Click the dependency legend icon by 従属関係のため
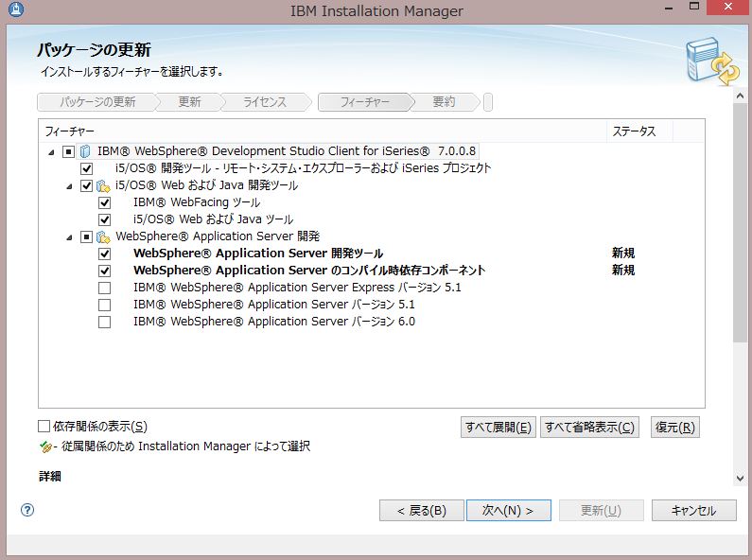 click(x=45, y=446)
